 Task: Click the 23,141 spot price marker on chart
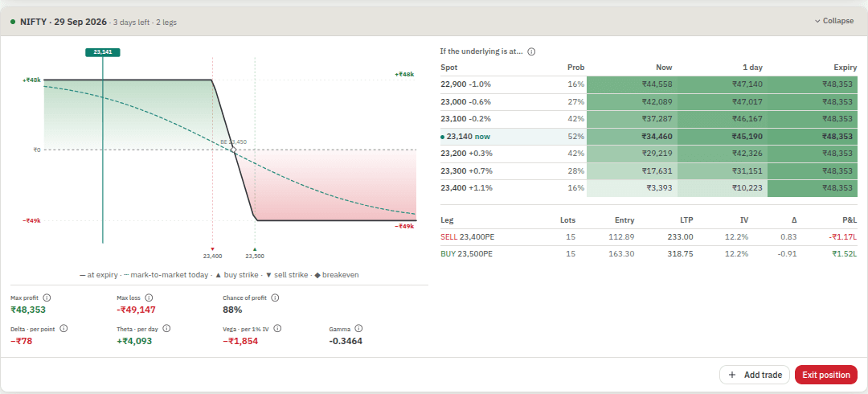point(102,52)
